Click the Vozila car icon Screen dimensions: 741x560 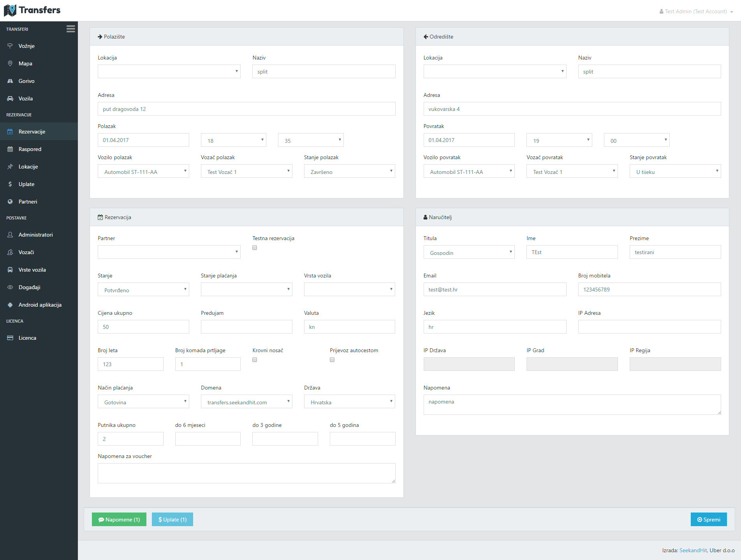click(x=10, y=98)
